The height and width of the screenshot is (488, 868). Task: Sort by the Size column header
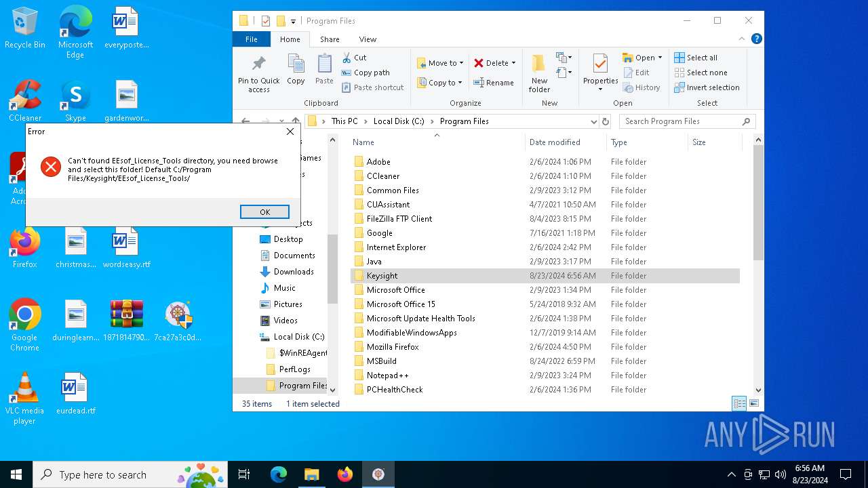[x=715, y=142]
